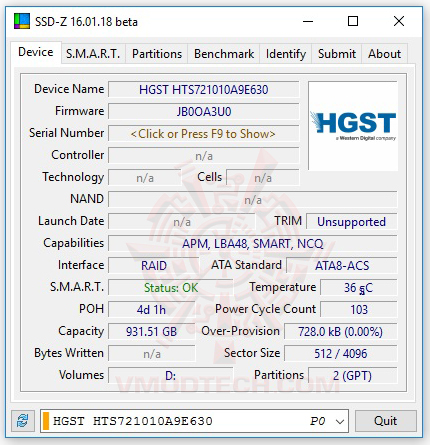Click the refresh device list icon
This screenshot has width=430, height=445.
pos(23,421)
